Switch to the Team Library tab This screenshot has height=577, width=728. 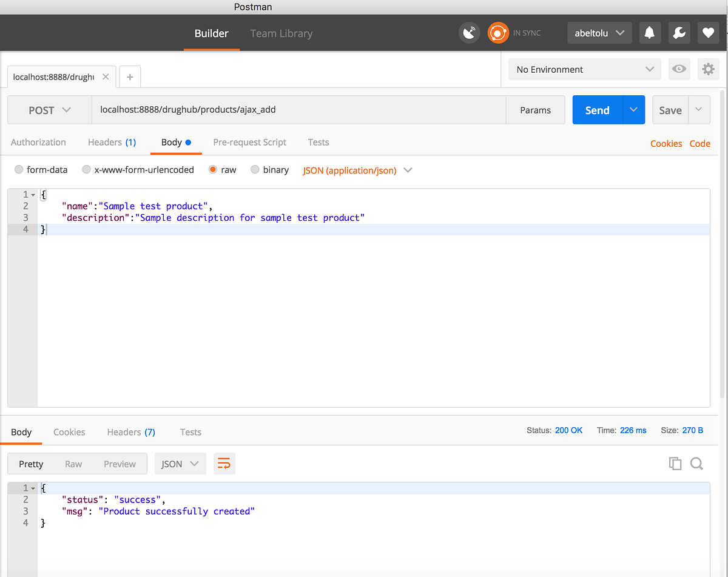point(281,34)
